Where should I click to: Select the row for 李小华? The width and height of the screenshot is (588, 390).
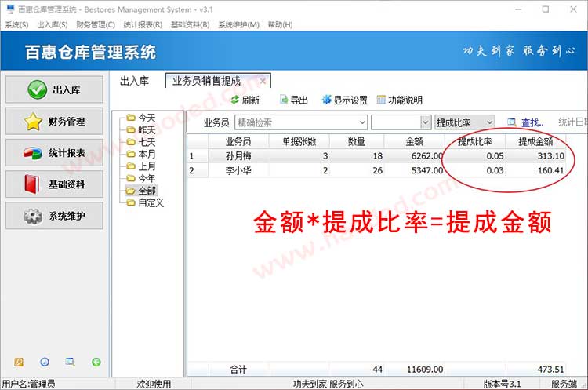(376, 170)
